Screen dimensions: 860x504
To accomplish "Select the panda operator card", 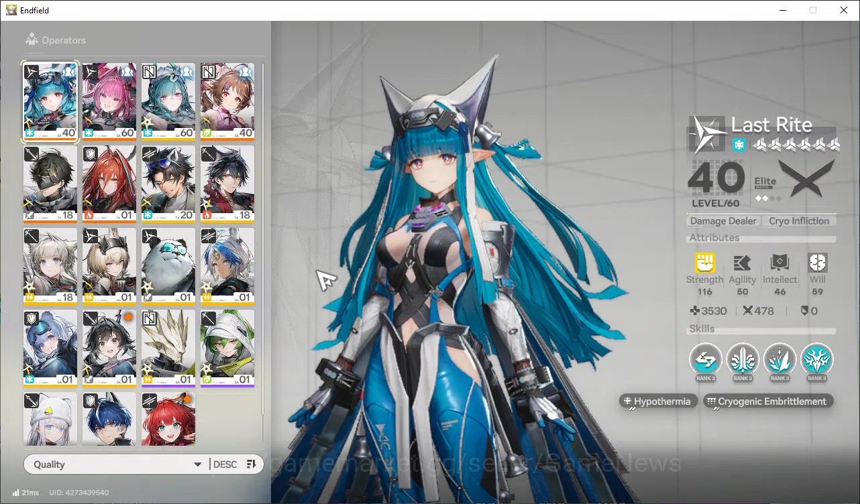I will coord(168,266).
